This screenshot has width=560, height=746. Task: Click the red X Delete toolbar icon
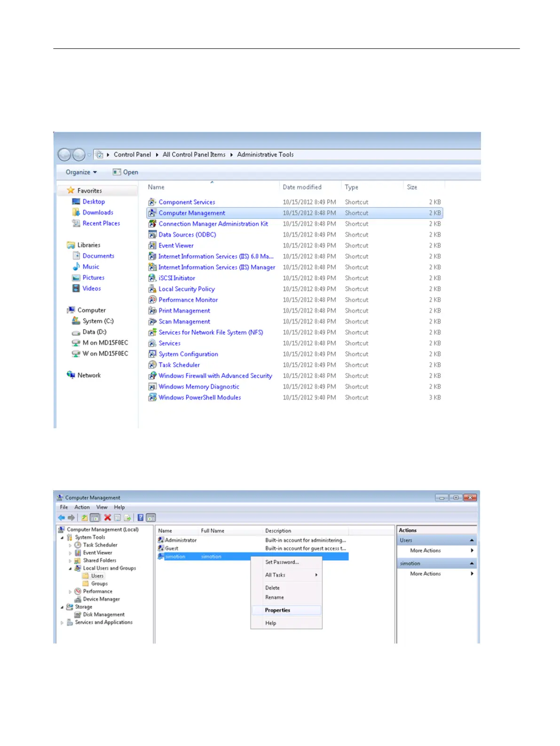click(x=107, y=518)
